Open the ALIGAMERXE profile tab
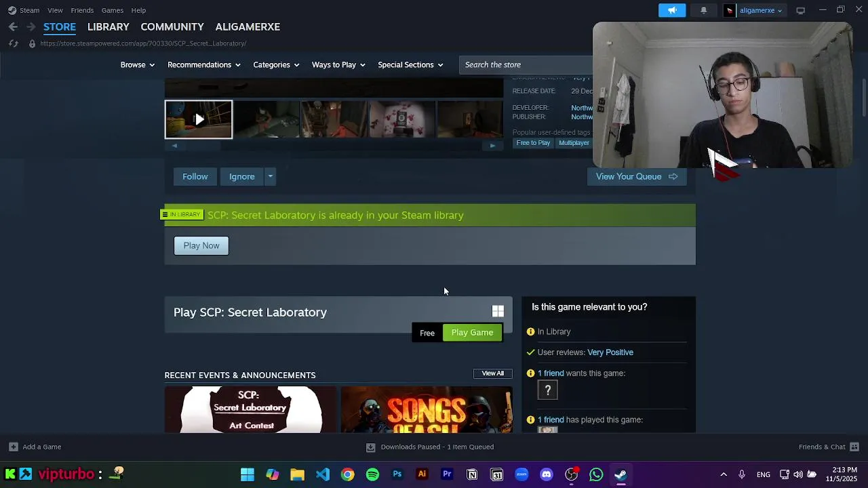The image size is (868, 488). tap(248, 26)
